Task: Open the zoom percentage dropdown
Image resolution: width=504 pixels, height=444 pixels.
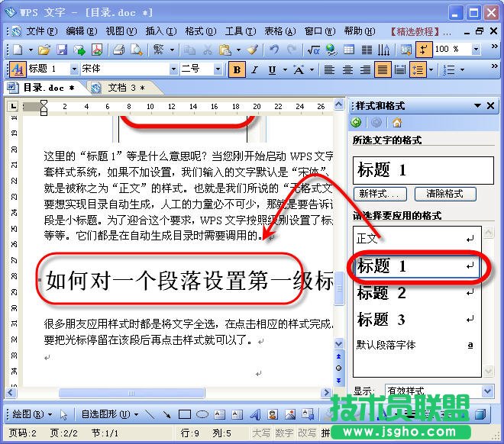Action: pyautogui.click(x=476, y=50)
